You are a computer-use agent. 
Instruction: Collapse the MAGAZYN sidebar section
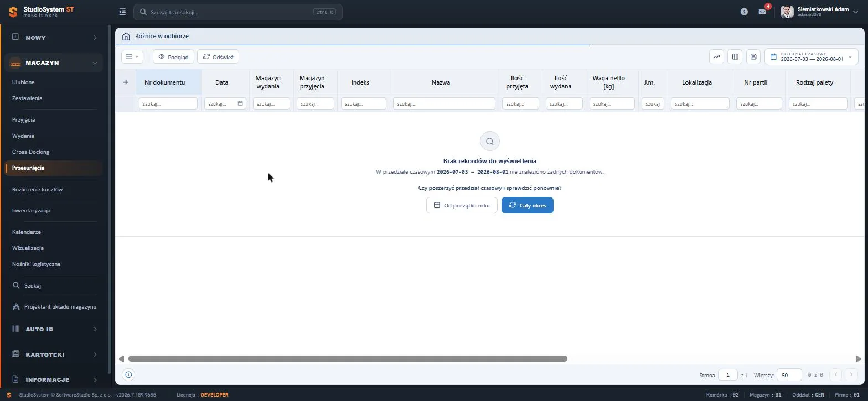click(x=54, y=63)
